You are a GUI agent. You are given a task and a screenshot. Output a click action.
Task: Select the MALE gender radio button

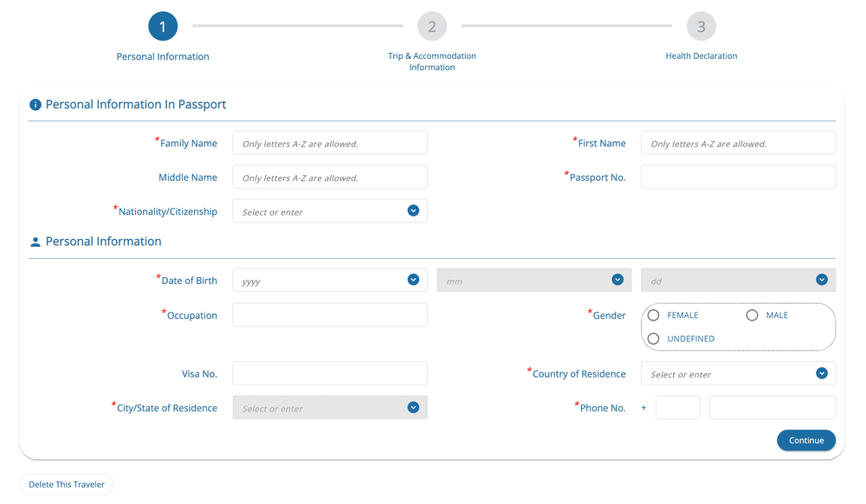pos(752,315)
